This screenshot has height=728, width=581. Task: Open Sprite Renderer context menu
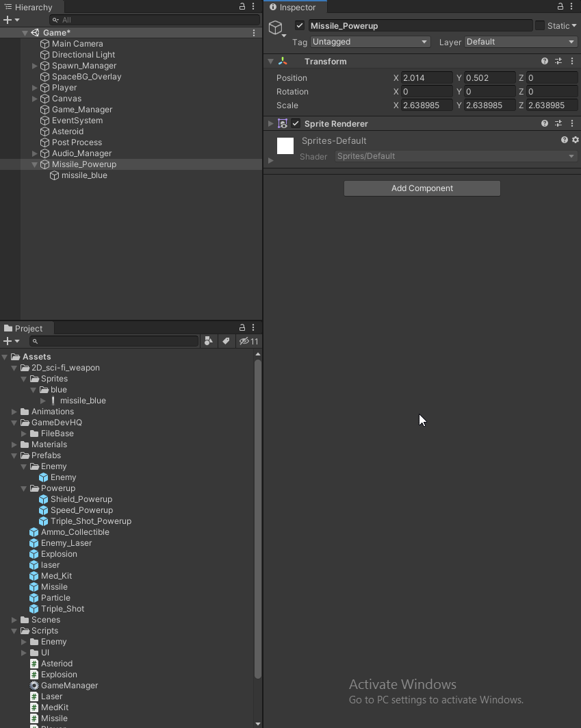click(571, 123)
